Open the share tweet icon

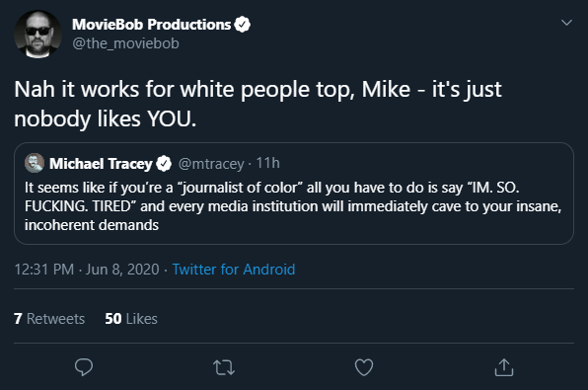pyautogui.click(x=503, y=367)
